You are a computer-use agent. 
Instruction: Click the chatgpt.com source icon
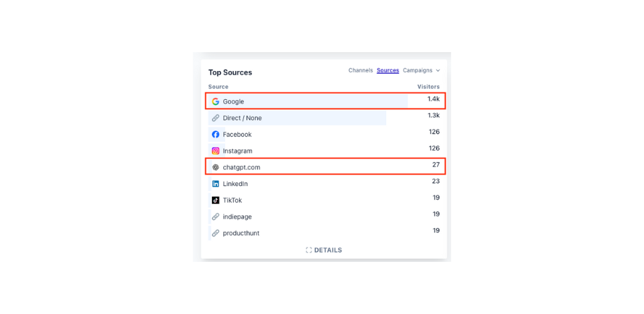216,168
